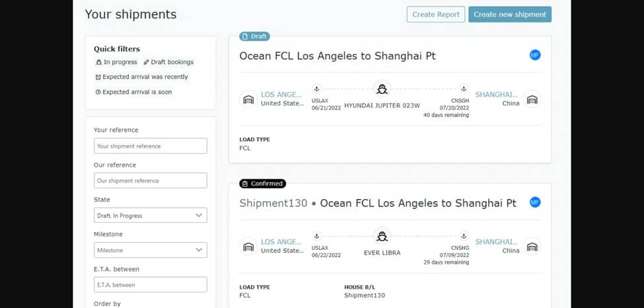Focus the Your shipment reference input field
644x308 pixels.
click(x=151, y=146)
